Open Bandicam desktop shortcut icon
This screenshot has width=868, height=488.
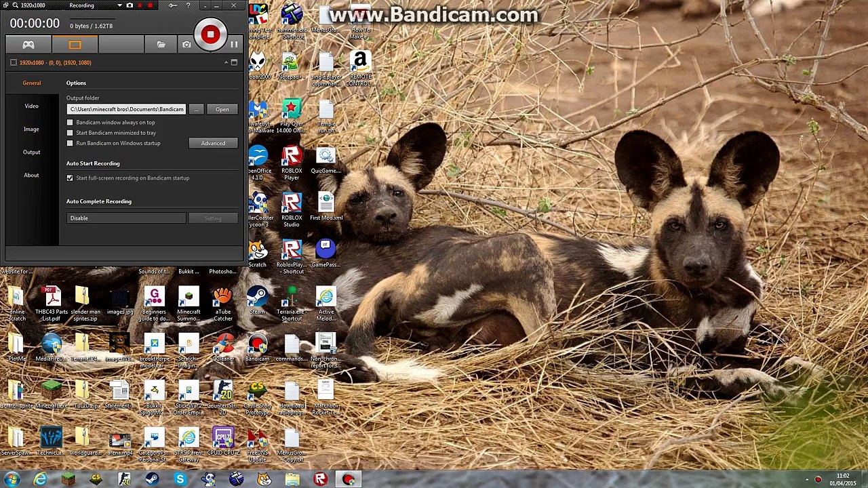coord(257,347)
